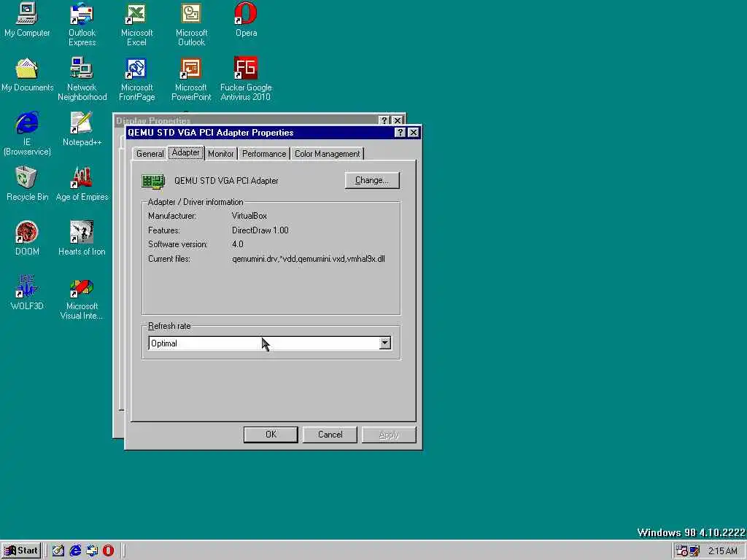Select the Antivirus 2010 desktop shortcut
747x560 pixels.
pyautogui.click(x=246, y=79)
